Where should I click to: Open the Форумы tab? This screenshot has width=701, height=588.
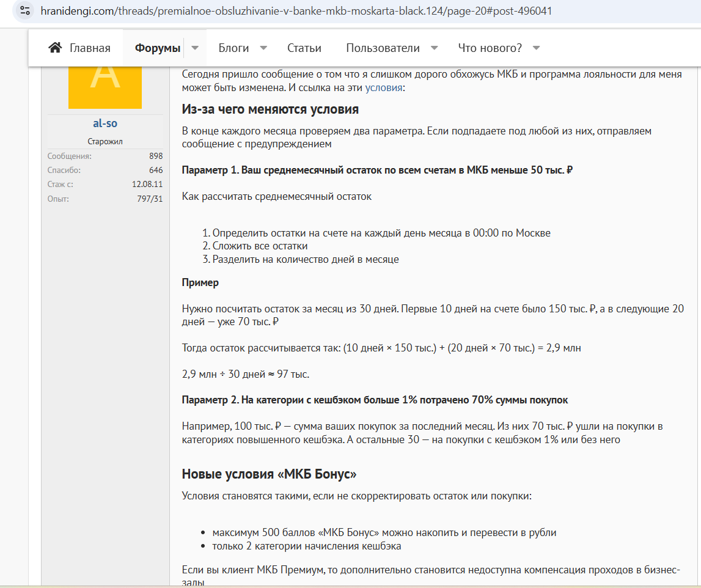pyautogui.click(x=157, y=48)
